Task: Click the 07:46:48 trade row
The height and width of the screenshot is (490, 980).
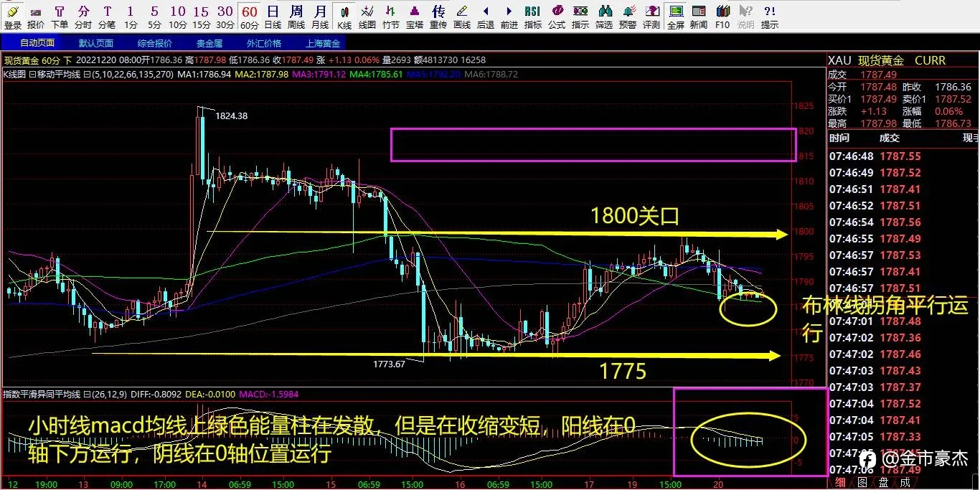Action: 903,156
